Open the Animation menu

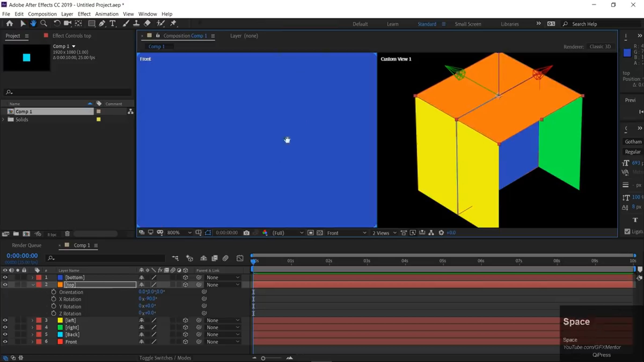pyautogui.click(x=107, y=14)
